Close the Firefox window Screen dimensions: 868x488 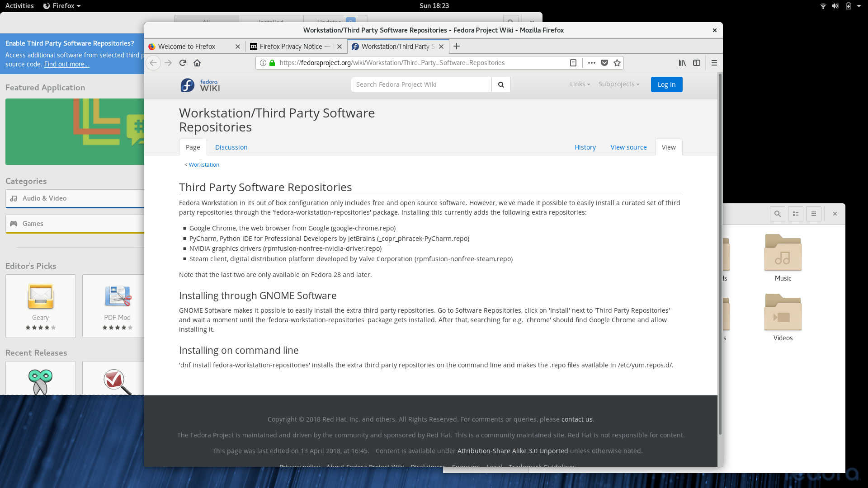click(x=715, y=30)
